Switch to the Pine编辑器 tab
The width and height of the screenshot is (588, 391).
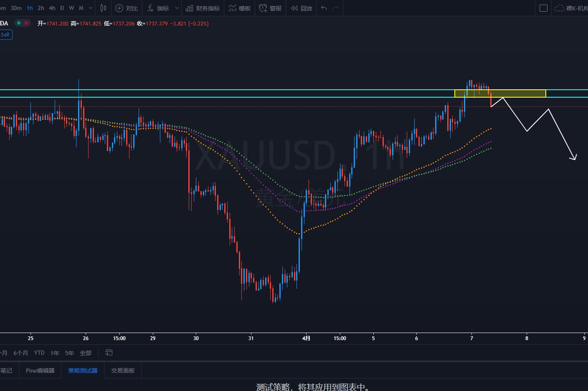[x=40, y=371]
